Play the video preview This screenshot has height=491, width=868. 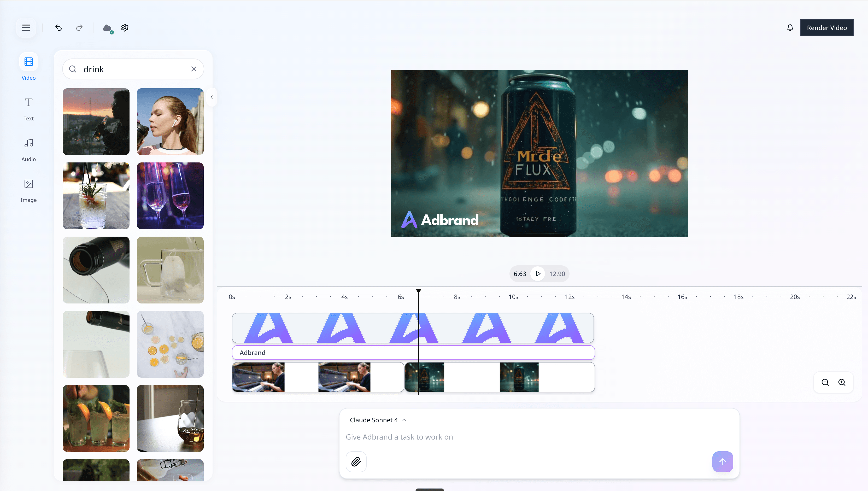(538, 274)
